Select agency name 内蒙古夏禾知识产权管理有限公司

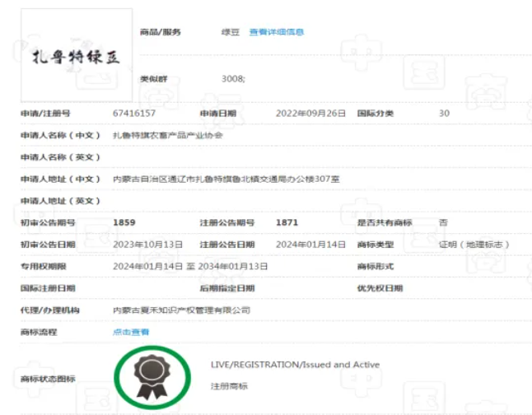pos(181,310)
